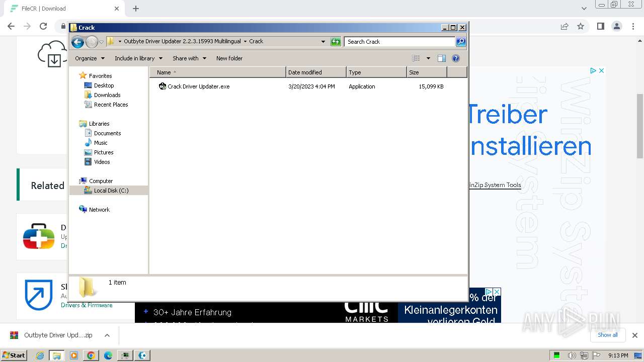644x362 pixels.
Task: Select Favorites in navigation pane
Action: click(100, 76)
